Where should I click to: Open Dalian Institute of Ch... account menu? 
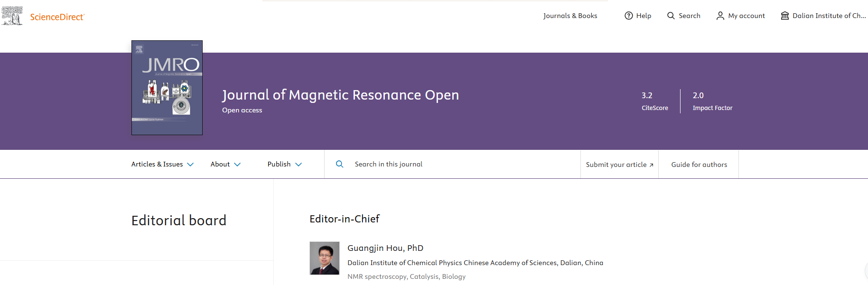coord(829,16)
